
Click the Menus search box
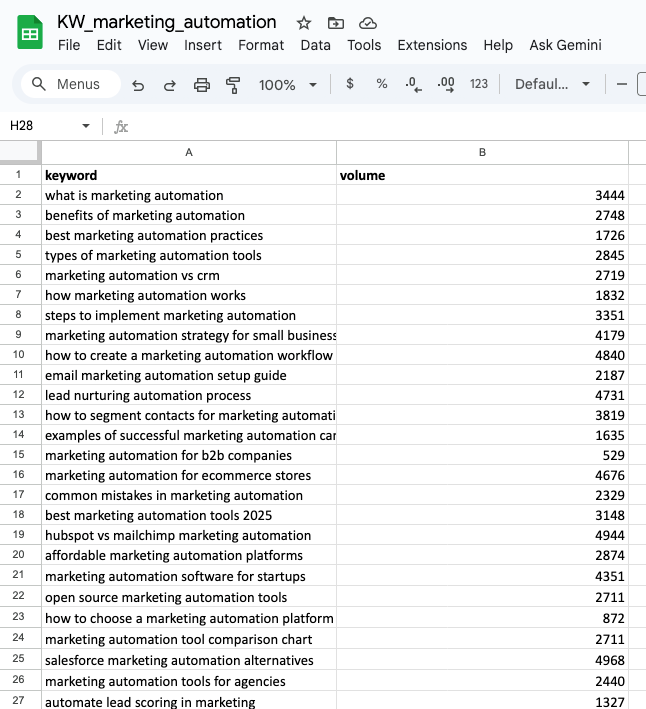point(70,84)
